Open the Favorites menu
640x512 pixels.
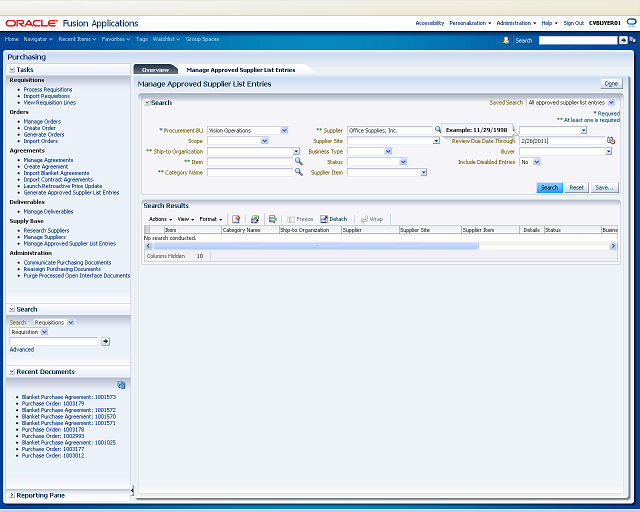pyautogui.click(x=116, y=39)
